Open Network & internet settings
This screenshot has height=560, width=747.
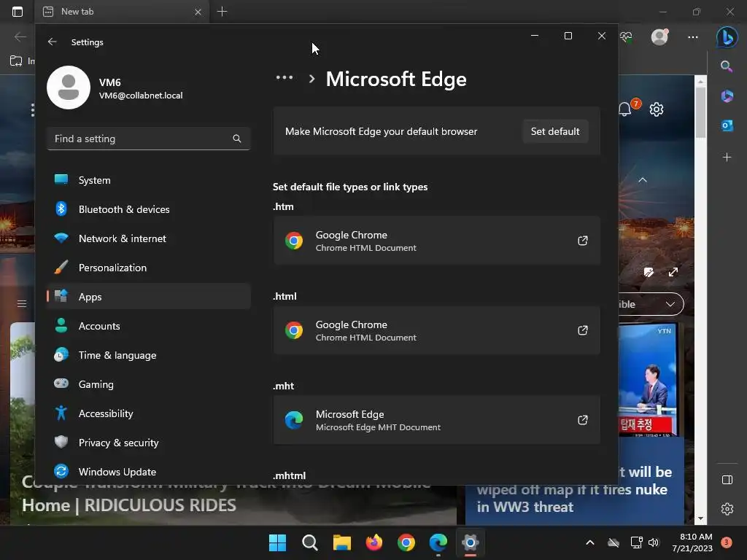(149, 238)
